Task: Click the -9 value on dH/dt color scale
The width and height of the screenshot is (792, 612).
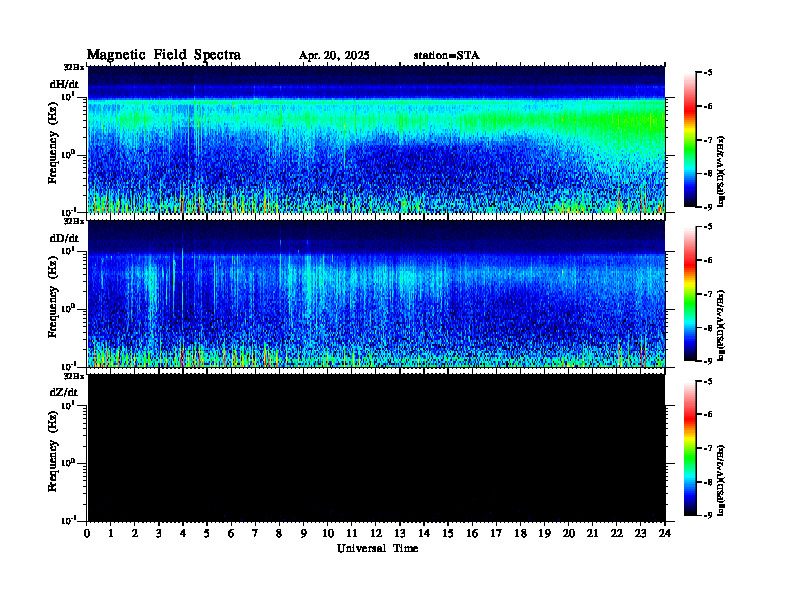Action: click(709, 207)
